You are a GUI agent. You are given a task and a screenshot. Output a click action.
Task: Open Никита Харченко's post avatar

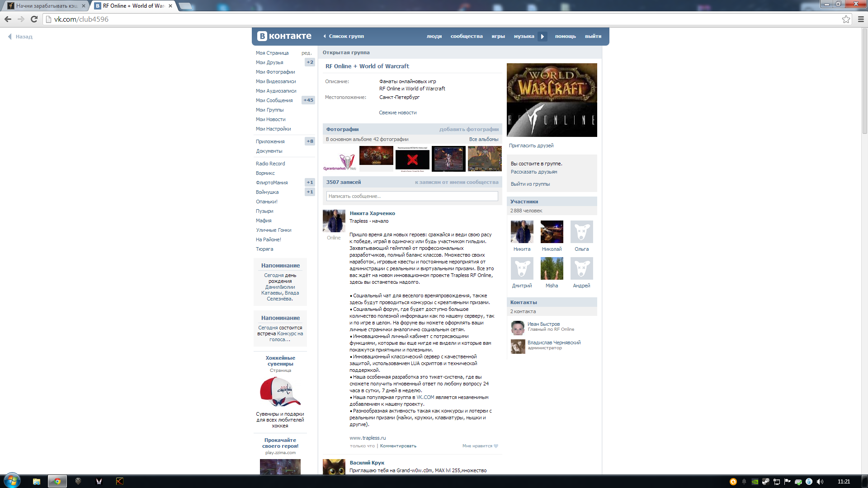(334, 221)
